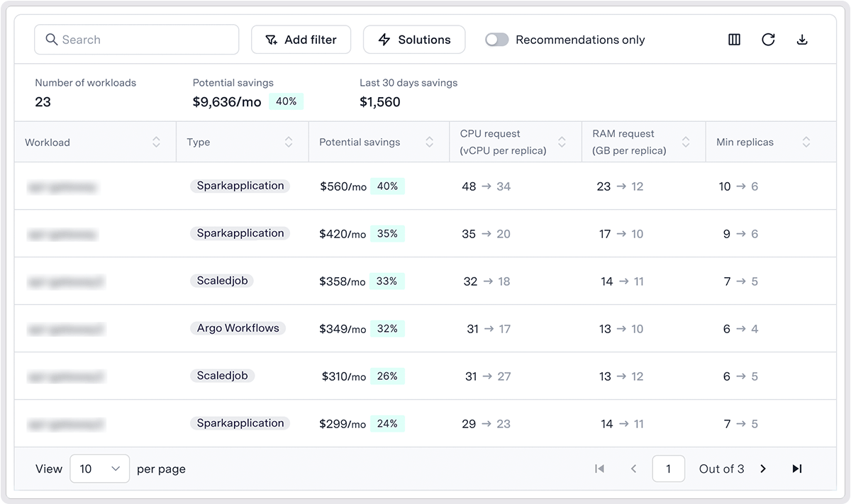Enable Recommendations only toggle
The height and width of the screenshot is (504, 851).
coord(496,40)
